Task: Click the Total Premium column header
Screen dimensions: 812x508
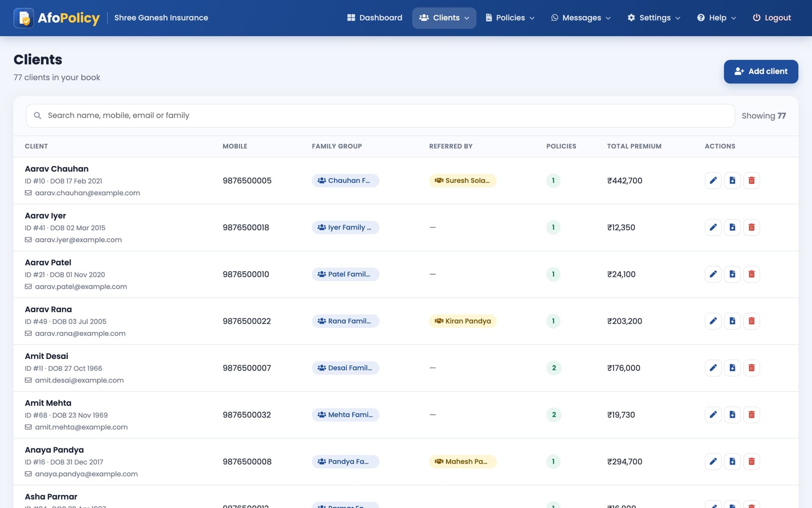Action: [634, 146]
